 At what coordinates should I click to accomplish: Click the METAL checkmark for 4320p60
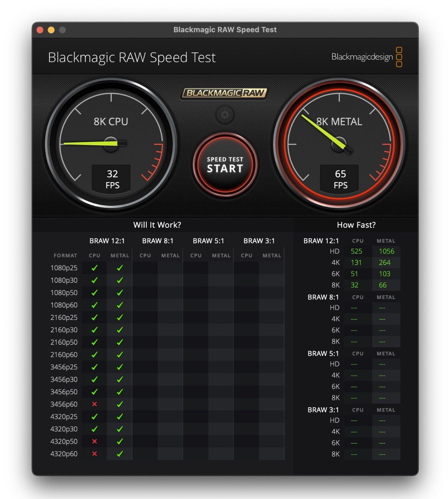(x=120, y=454)
